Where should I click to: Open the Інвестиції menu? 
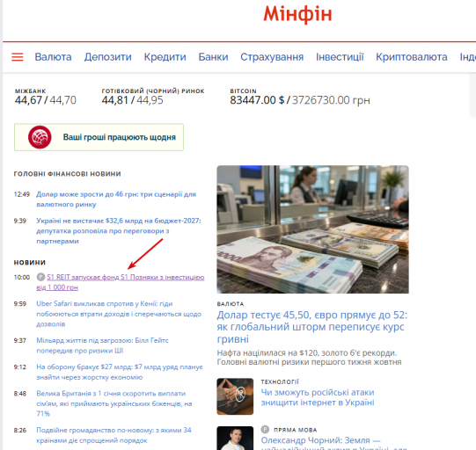(340, 57)
